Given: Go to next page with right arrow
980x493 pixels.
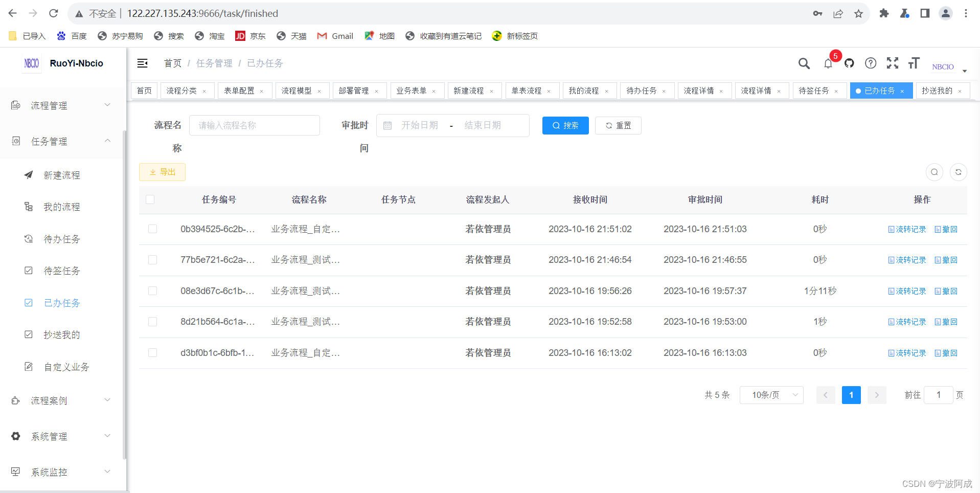Looking at the screenshot, I should coord(877,395).
